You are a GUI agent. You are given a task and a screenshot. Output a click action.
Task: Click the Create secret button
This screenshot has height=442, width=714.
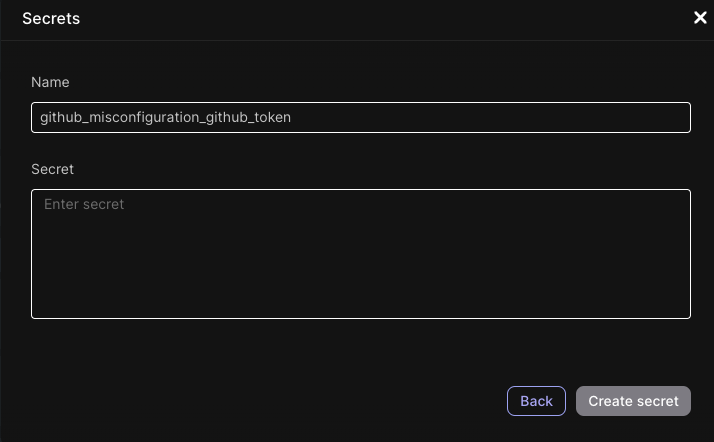pyautogui.click(x=633, y=401)
